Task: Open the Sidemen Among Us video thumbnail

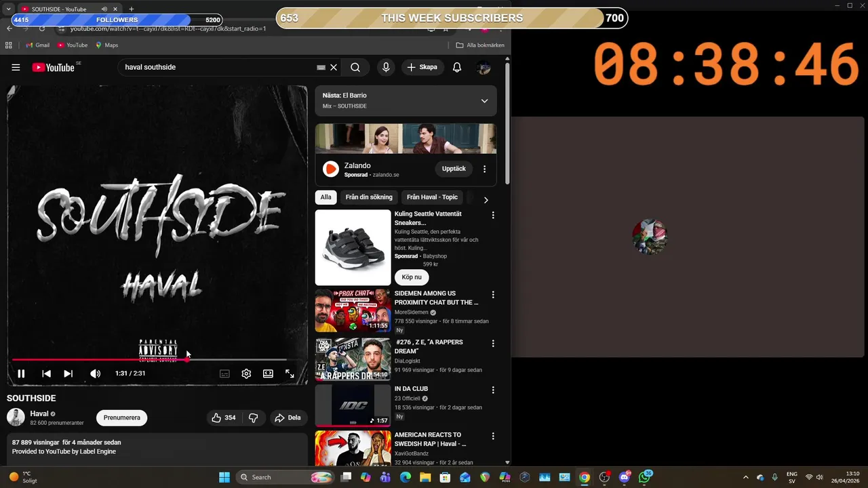Action: tap(353, 310)
